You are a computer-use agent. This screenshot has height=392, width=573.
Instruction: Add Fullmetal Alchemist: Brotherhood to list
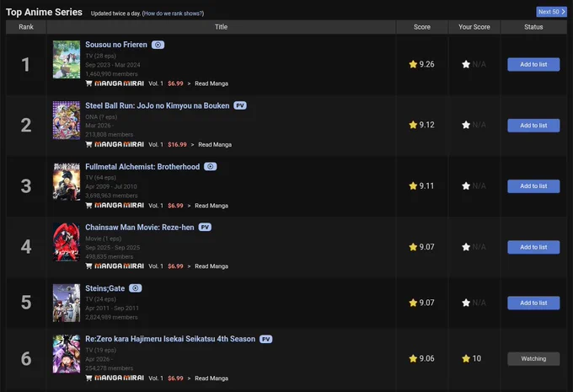[x=533, y=186]
